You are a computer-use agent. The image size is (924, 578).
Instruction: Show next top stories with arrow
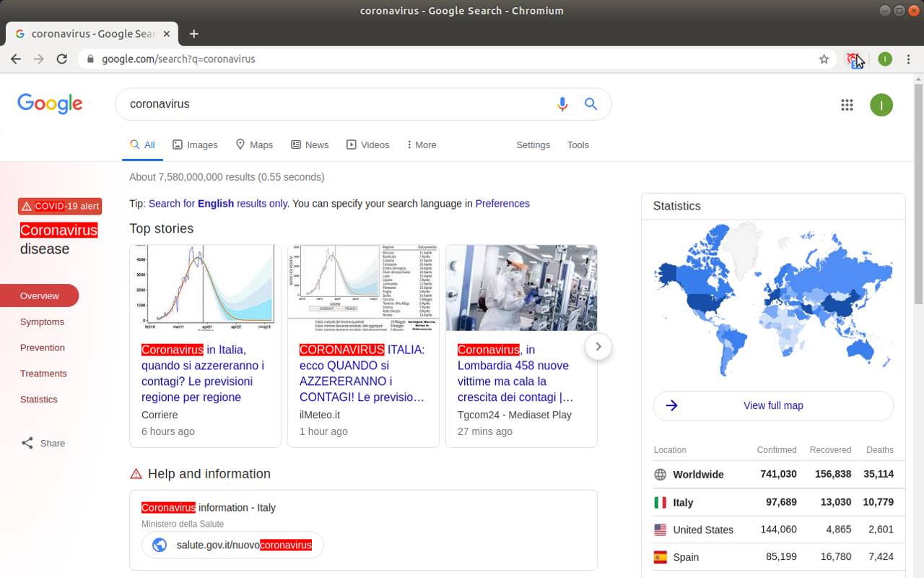[x=598, y=347]
